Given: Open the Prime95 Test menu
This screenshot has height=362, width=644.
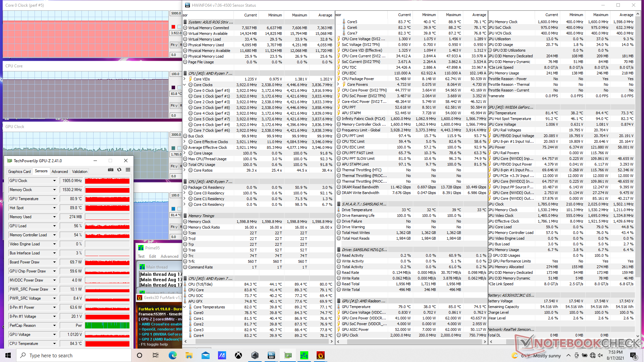Looking at the screenshot, I should click(x=141, y=256).
